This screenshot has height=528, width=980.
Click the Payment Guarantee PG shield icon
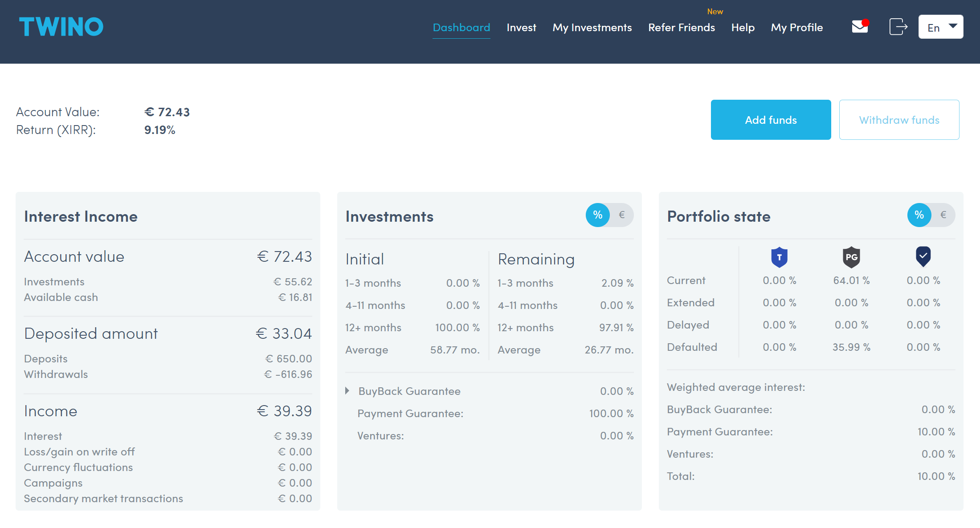849,256
